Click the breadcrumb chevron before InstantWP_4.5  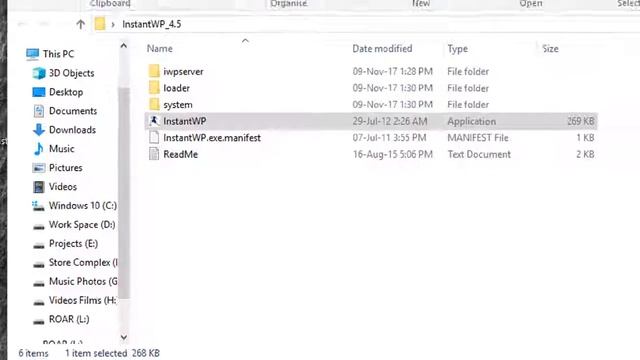[113, 24]
